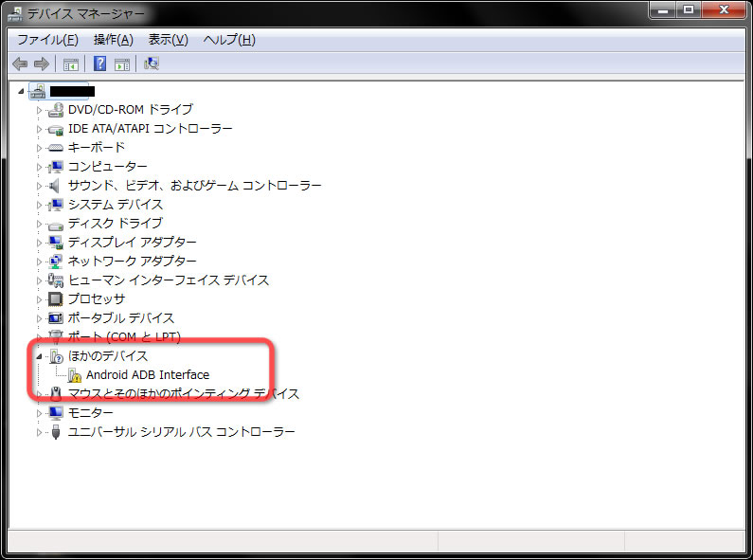753x560 pixels.
Task: Maximize the デバイス マネージャー window
Action: tap(689, 9)
